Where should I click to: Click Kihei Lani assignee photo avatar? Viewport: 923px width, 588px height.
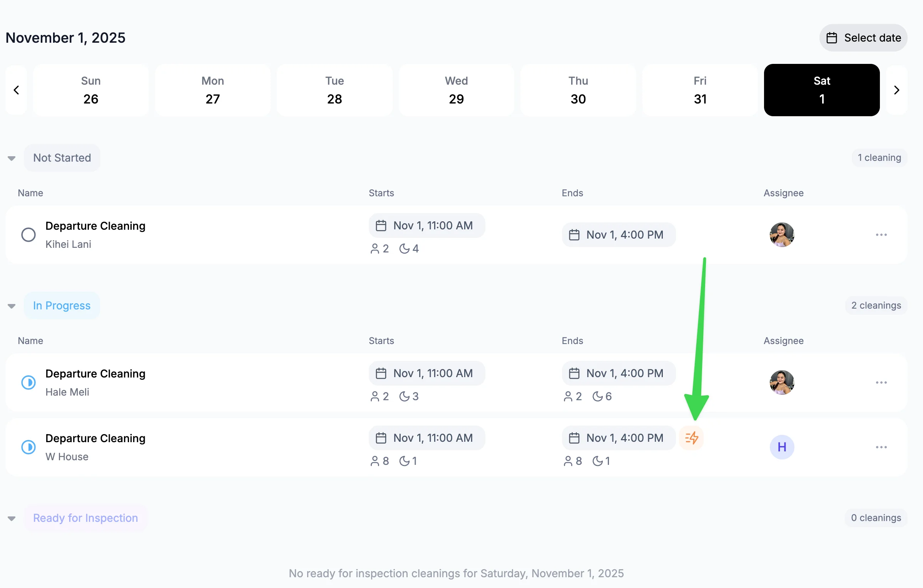click(782, 235)
